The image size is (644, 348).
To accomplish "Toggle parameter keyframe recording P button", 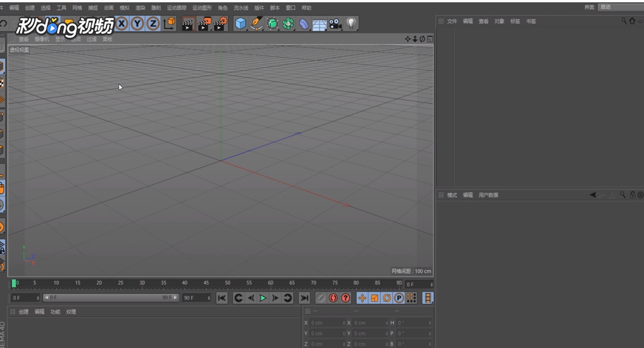I will (x=399, y=298).
